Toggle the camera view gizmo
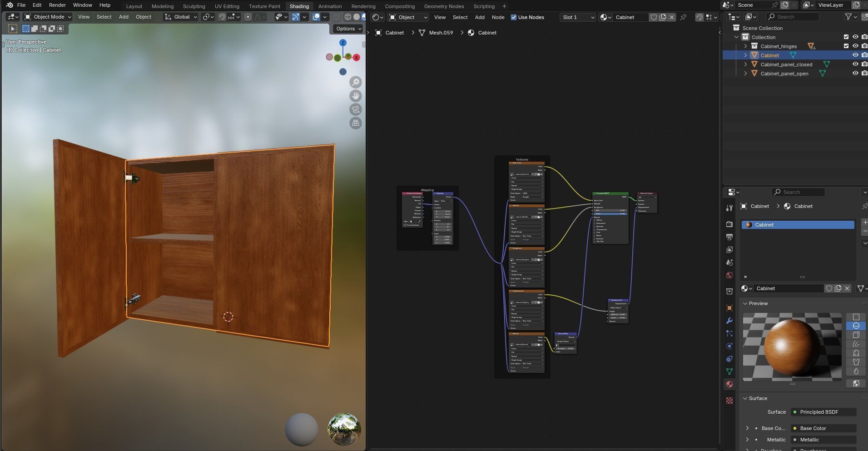This screenshot has height=451, width=868. pos(356,109)
